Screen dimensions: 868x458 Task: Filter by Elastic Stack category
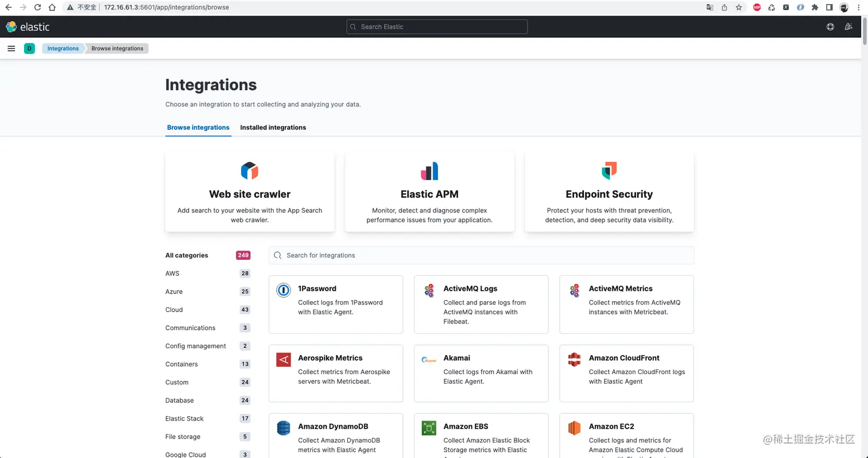tap(184, 418)
